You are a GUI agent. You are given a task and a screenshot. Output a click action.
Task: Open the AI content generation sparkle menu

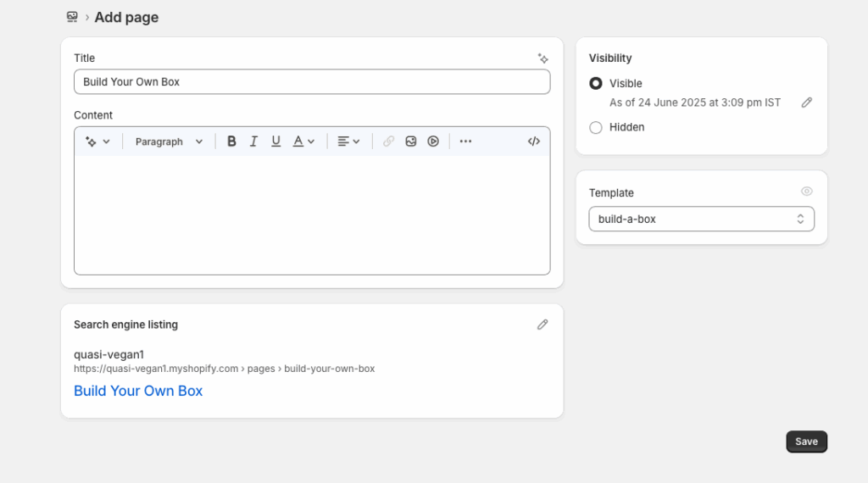click(x=97, y=142)
